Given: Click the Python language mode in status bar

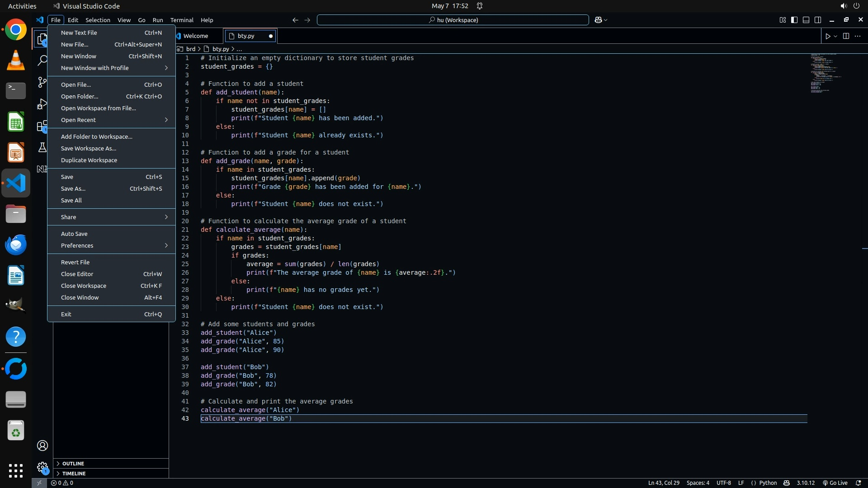Looking at the screenshot, I should point(768,483).
